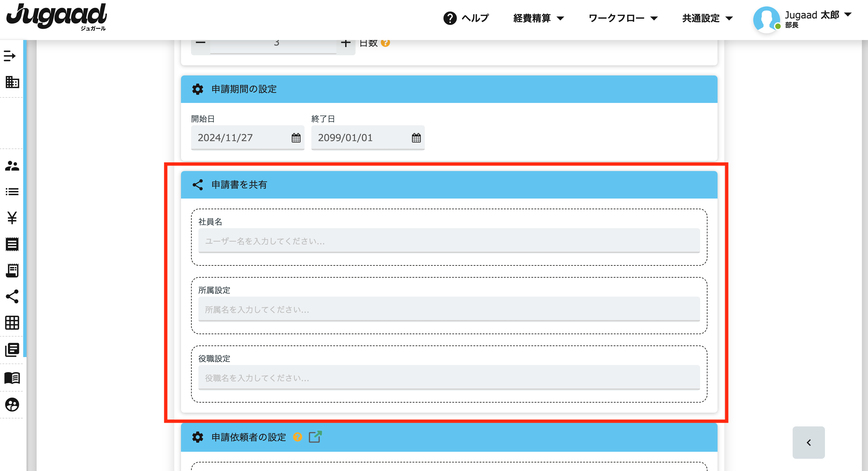The height and width of the screenshot is (471, 868).
Task: Click the Jugaad logo
Action: pos(56,17)
